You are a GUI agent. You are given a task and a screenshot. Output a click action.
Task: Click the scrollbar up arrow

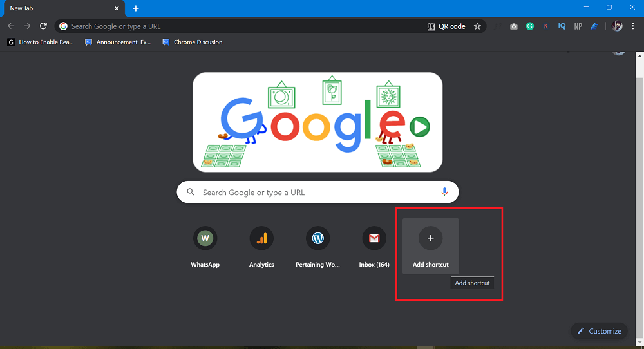click(640, 55)
